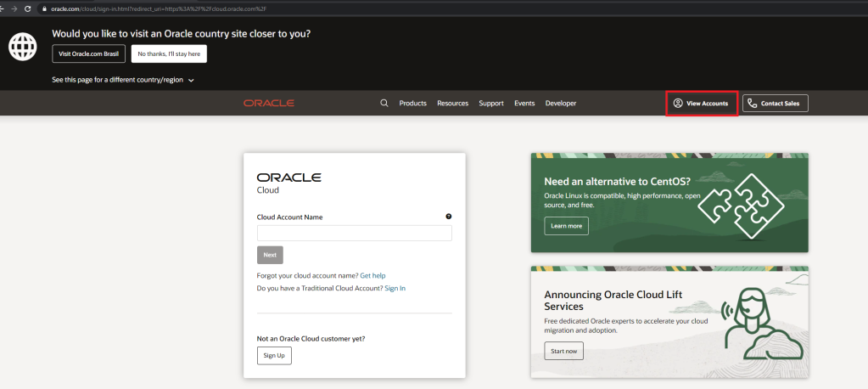Click 'See this page for a different country/region' text
Screen dimensions: 868x389
(117, 80)
